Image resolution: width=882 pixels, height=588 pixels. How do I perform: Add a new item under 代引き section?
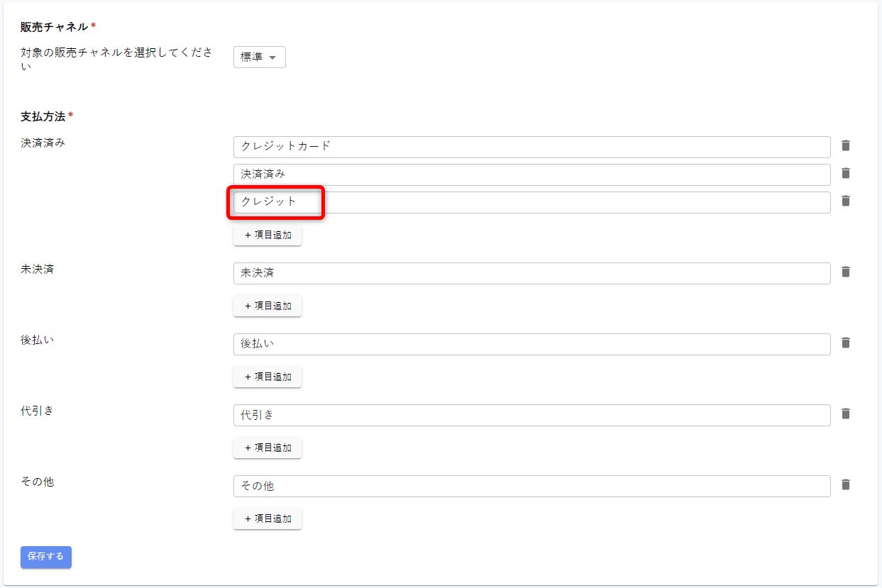(x=268, y=448)
